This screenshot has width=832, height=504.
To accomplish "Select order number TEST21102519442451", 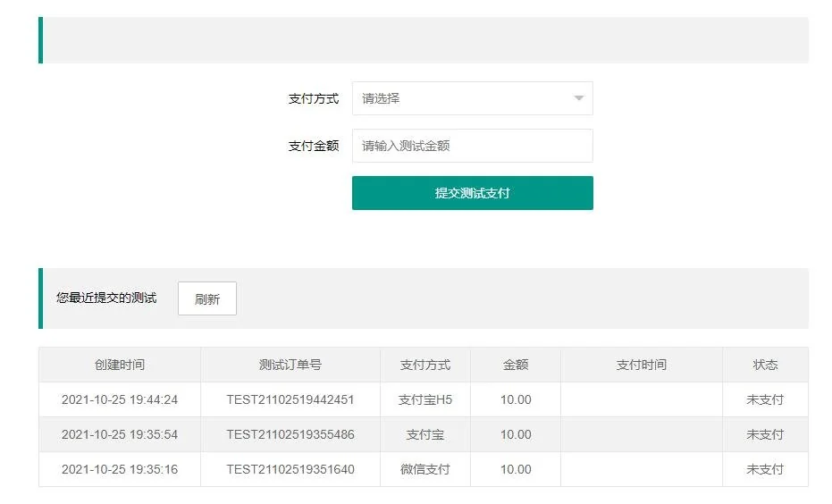I will 290,399.
